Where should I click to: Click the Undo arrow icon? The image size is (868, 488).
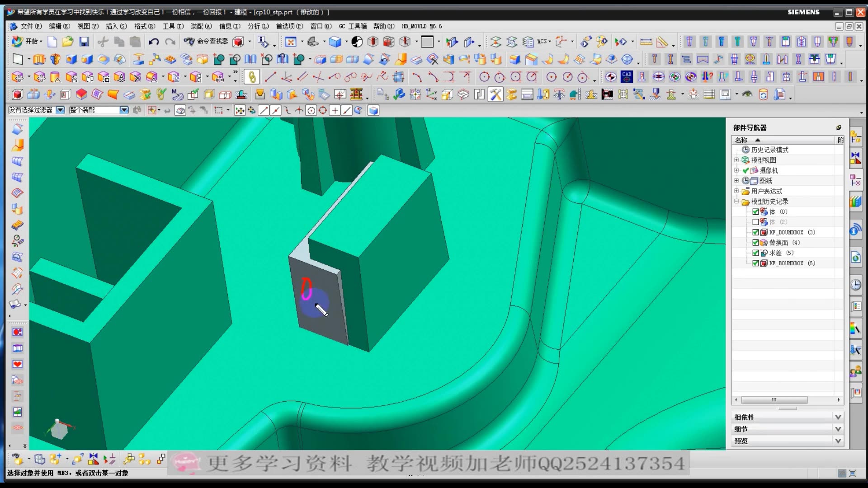click(154, 42)
